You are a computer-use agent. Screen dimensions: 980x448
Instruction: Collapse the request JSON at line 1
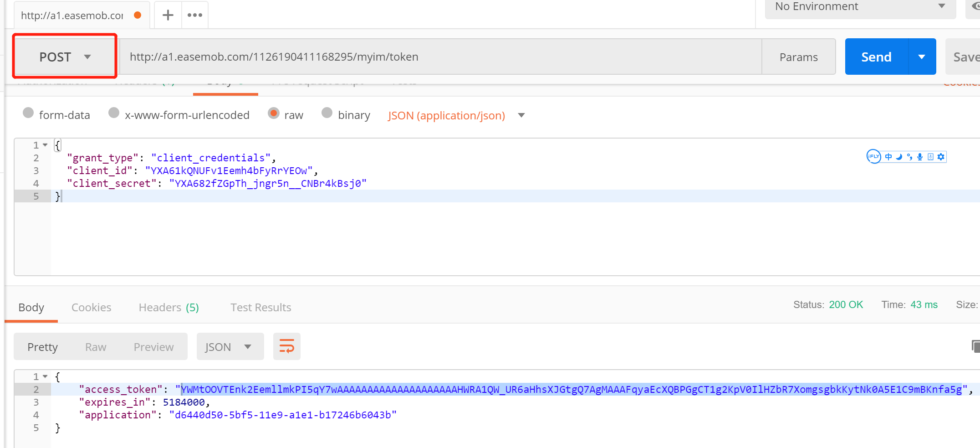pos(45,145)
